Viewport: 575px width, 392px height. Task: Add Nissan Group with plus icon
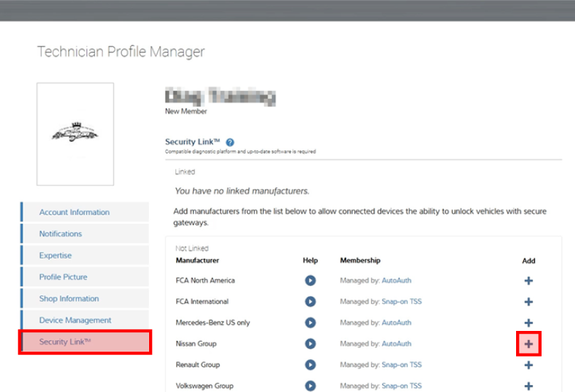[528, 344]
